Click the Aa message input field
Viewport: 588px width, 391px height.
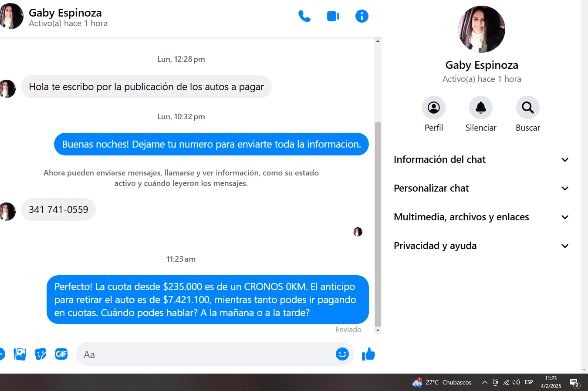pos(205,354)
